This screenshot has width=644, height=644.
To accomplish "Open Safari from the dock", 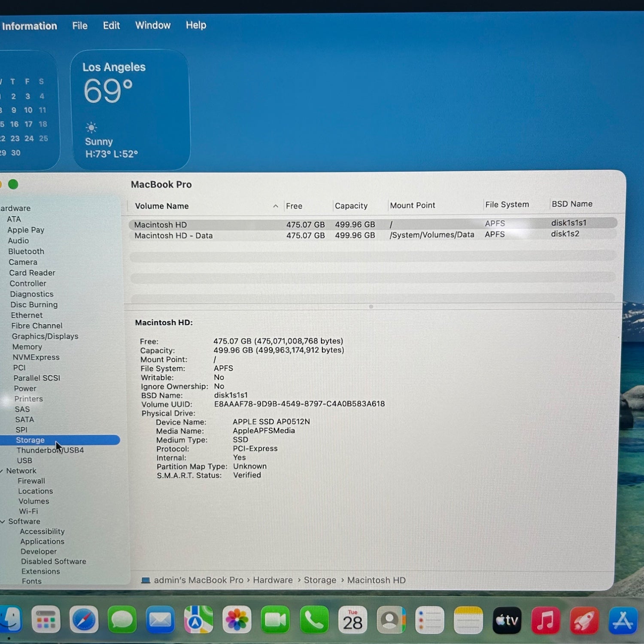I will [x=84, y=620].
